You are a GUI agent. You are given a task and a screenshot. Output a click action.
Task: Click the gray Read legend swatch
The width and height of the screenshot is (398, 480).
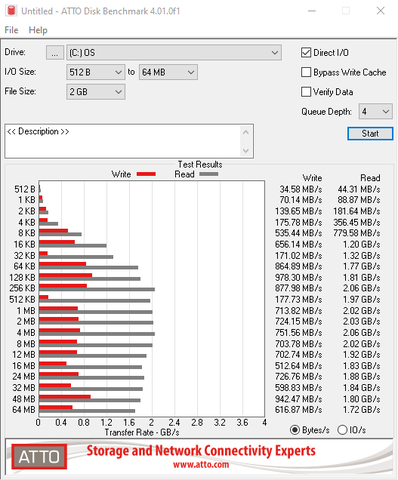tap(208, 174)
